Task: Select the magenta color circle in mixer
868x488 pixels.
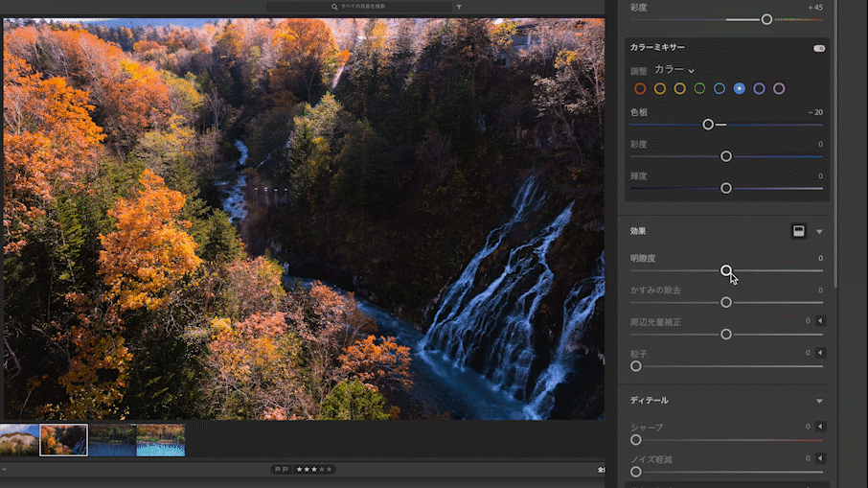Action: 779,88
